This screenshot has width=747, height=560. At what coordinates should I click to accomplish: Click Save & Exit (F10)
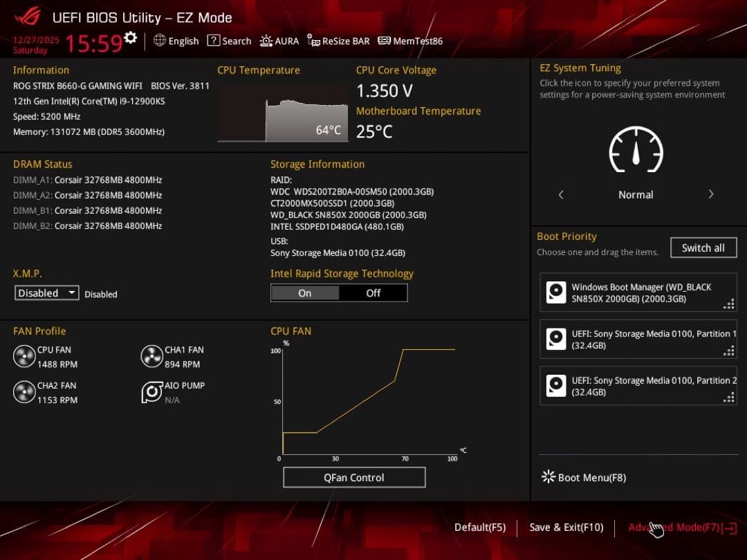(566, 528)
